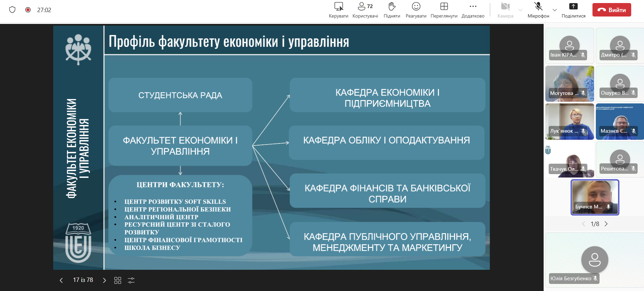Show the Користувачі participants list
Image resolution: width=644 pixels, height=291 pixels.
[365, 10]
